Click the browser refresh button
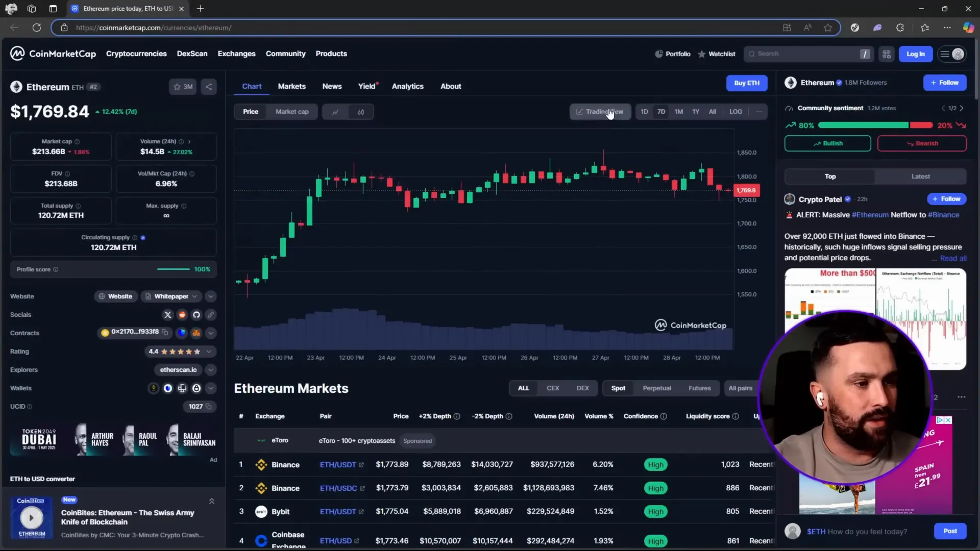Image resolution: width=980 pixels, height=551 pixels. click(37, 28)
